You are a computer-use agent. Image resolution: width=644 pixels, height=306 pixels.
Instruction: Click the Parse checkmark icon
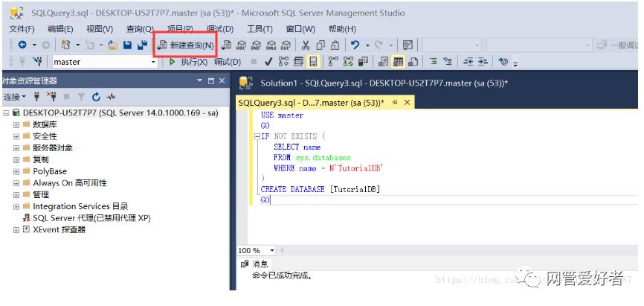(268, 62)
